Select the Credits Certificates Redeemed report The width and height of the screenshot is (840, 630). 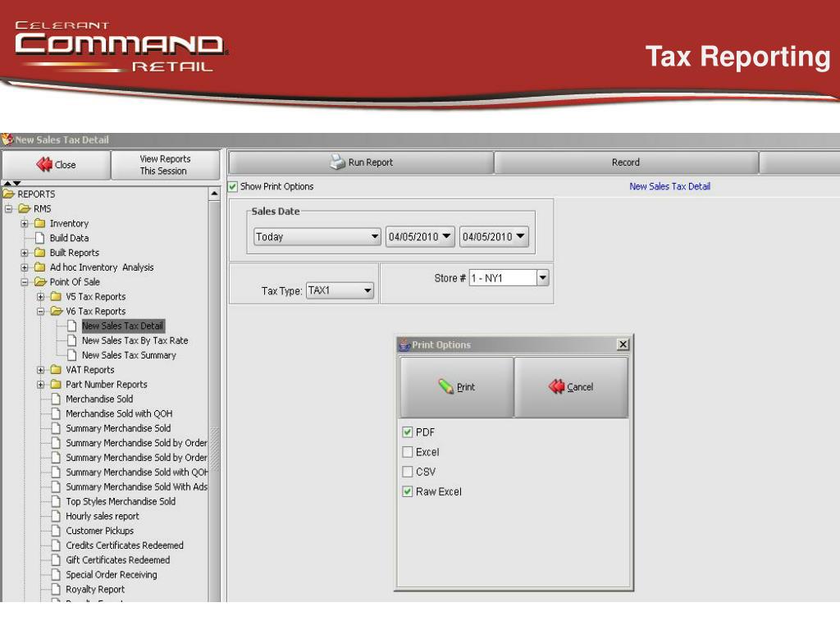point(125,546)
